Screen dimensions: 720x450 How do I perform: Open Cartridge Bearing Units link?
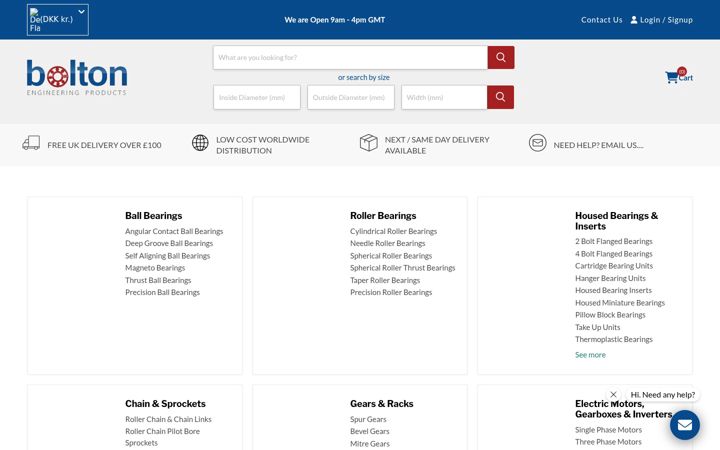[614, 266]
